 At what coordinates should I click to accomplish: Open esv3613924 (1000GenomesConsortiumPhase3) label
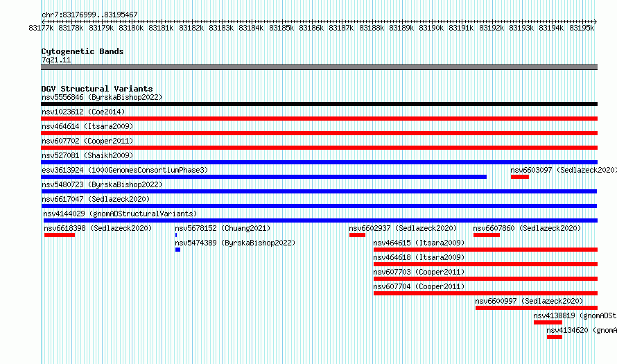tap(125, 170)
